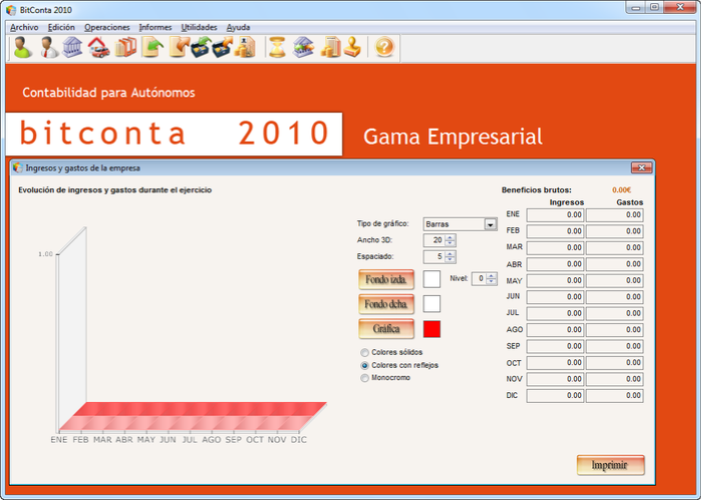Click the Ancho 3D value field

(x=435, y=240)
